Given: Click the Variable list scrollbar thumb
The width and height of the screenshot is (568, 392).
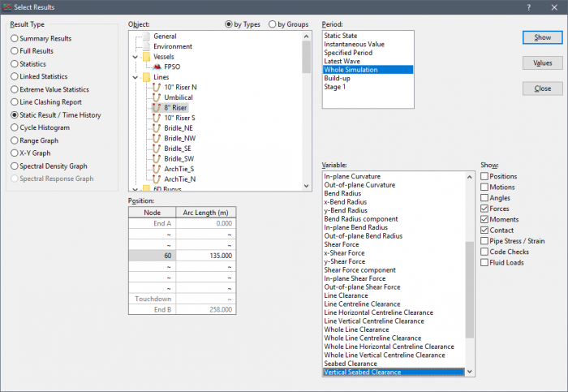Looking at the screenshot, I should (x=470, y=290).
